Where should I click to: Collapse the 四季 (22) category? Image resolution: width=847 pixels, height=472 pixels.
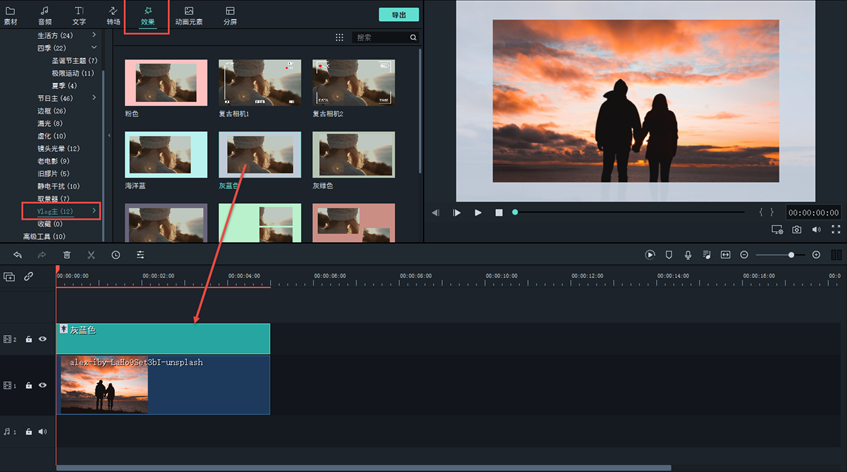(95, 48)
